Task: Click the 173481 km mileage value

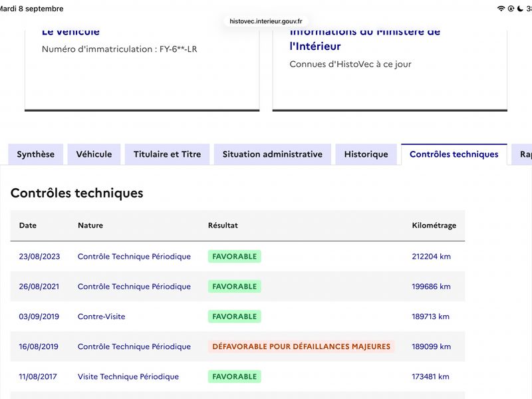Action: [430, 376]
